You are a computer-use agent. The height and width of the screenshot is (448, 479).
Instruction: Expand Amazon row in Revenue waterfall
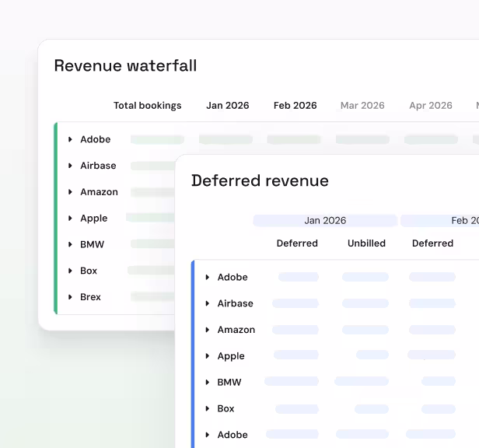point(70,192)
